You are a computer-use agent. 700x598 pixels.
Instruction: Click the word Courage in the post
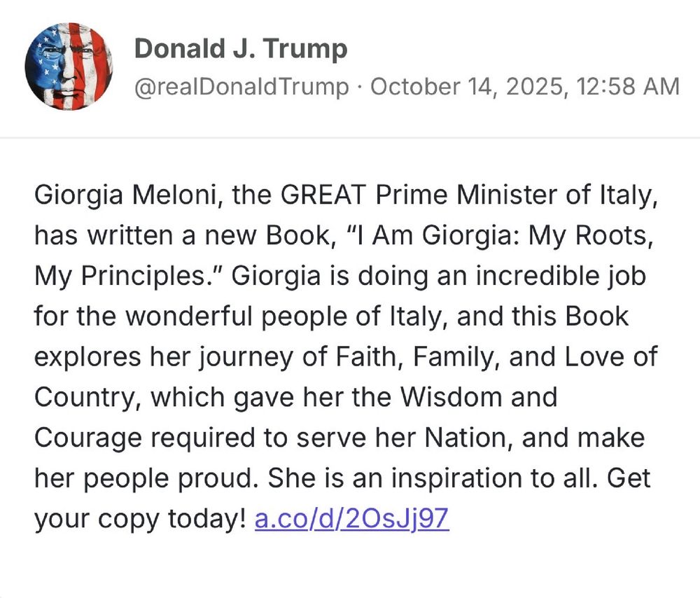click(88, 438)
